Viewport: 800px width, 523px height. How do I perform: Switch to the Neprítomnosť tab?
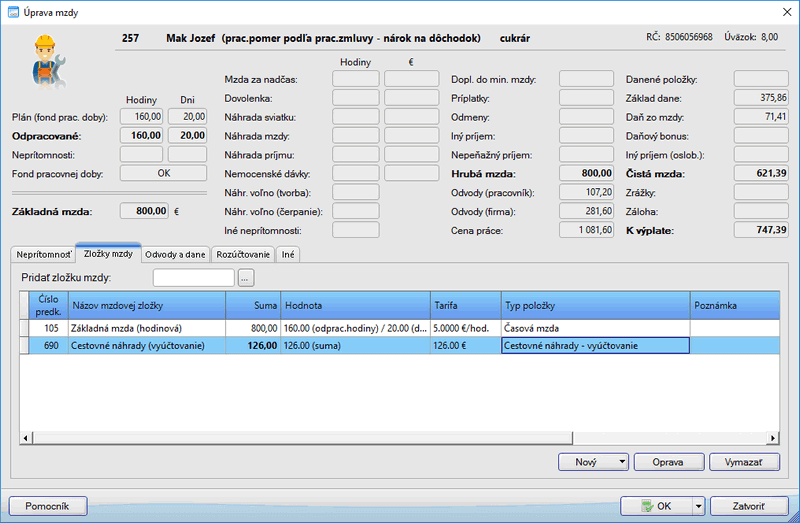pos(41,255)
